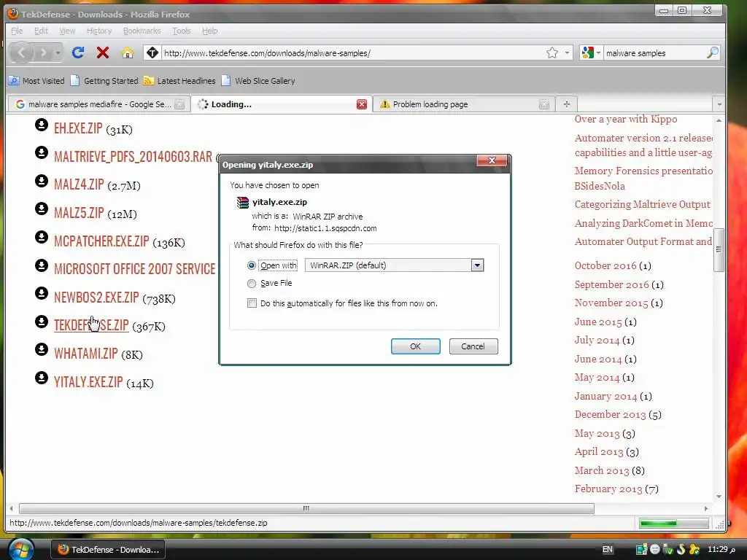Click the malware samples search field
Viewport: 747px width, 560px height.
(654, 52)
